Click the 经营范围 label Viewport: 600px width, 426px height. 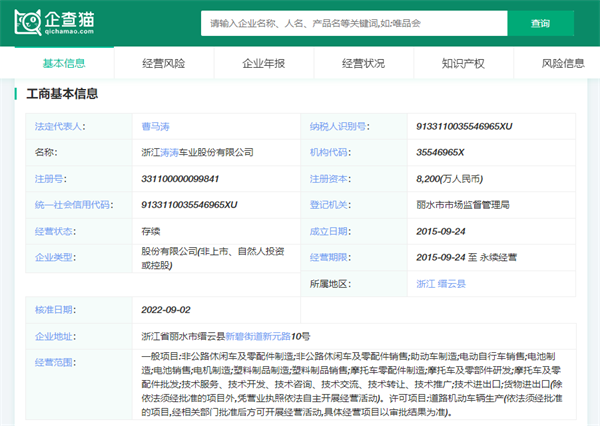(x=55, y=362)
